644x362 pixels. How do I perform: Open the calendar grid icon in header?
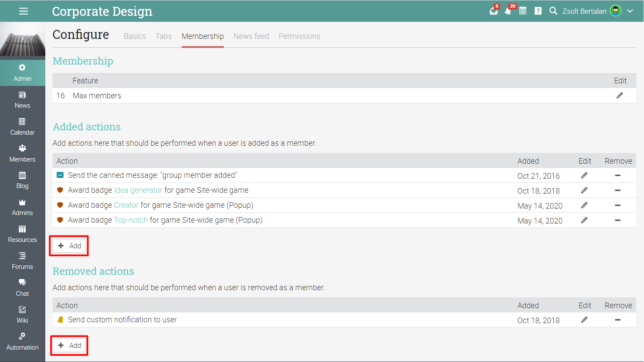[523, 11]
